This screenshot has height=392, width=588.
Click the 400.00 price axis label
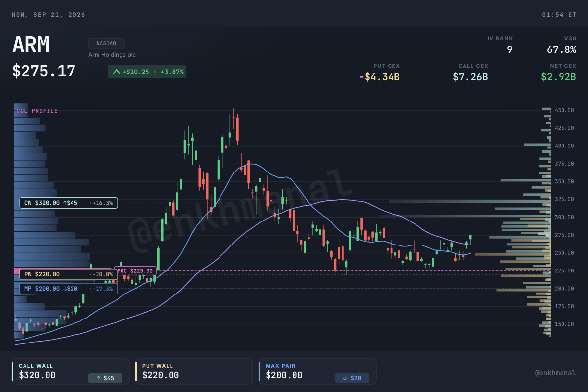coord(564,146)
